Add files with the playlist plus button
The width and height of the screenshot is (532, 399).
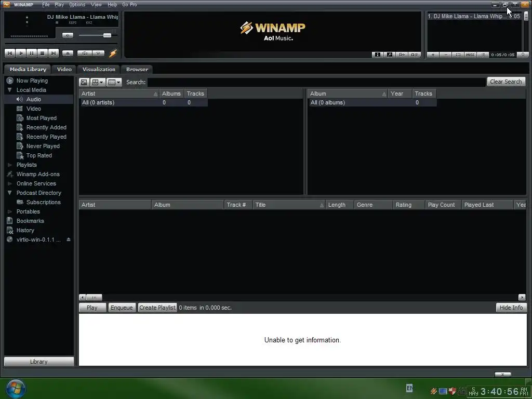pos(433,55)
